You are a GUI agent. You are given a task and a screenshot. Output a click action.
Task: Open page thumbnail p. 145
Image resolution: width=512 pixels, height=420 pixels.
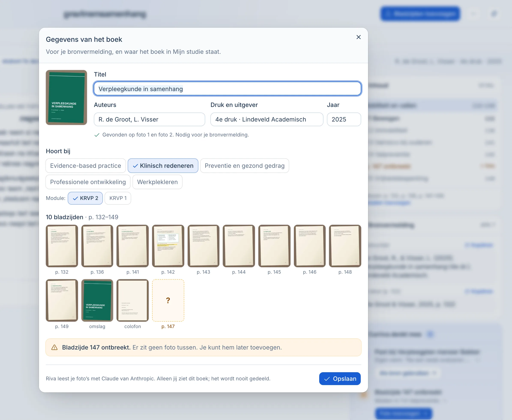(274, 246)
